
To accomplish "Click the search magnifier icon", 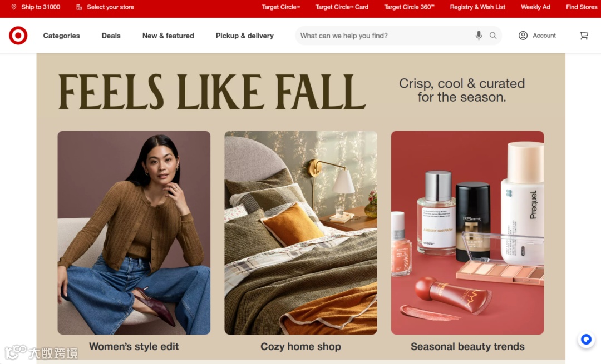I will pyautogui.click(x=493, y=36).
